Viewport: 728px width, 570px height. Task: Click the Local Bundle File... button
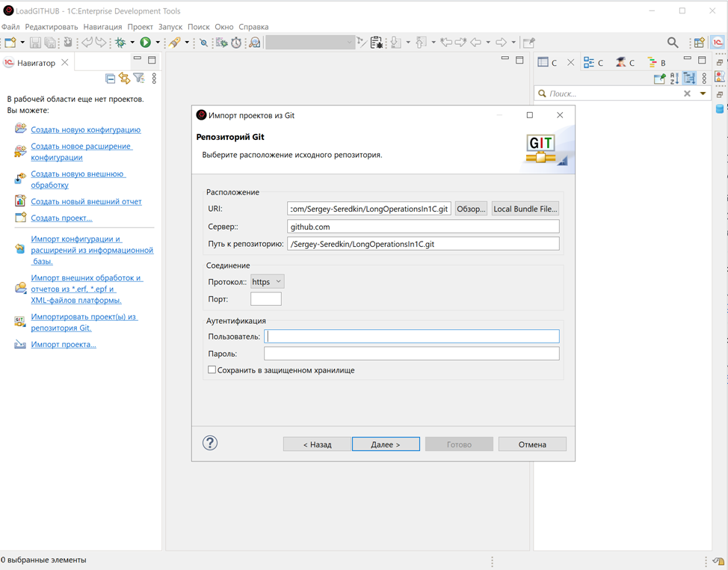point(525,209)
